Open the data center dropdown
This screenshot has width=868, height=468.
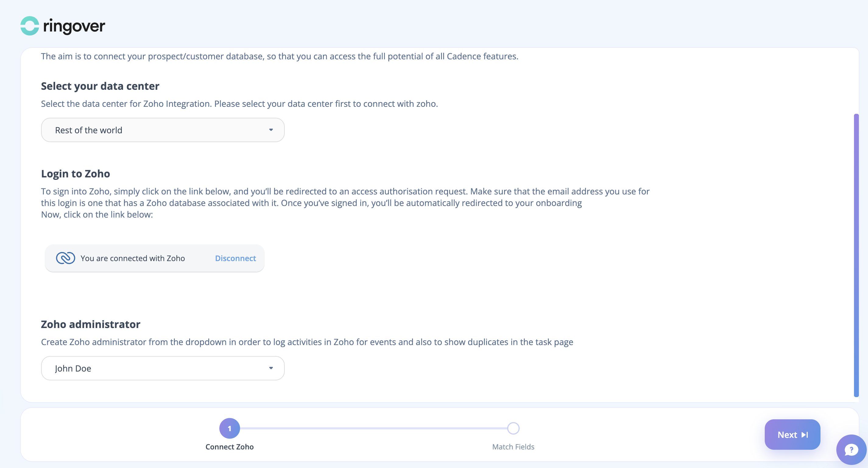[163, 130]
